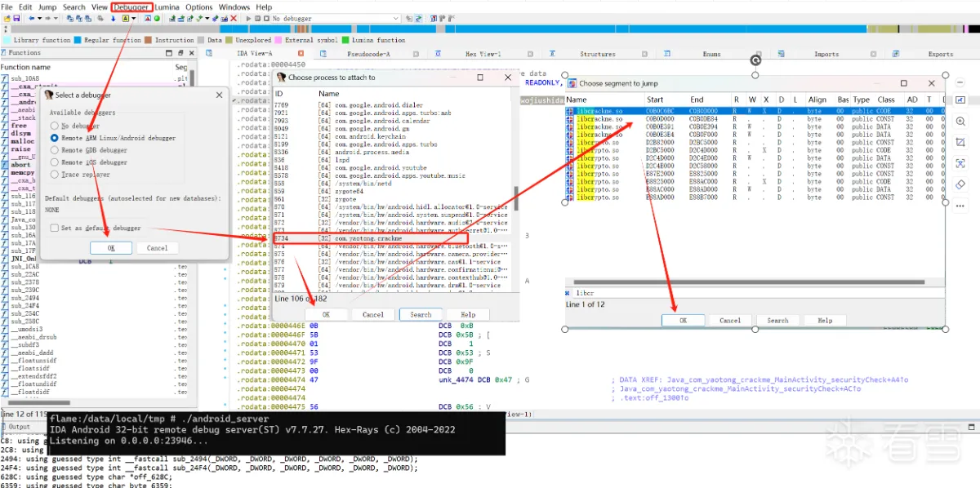Expand the text search dropdown arrow
The height and width of the screenshot is (488, 980).
point(134,18)
